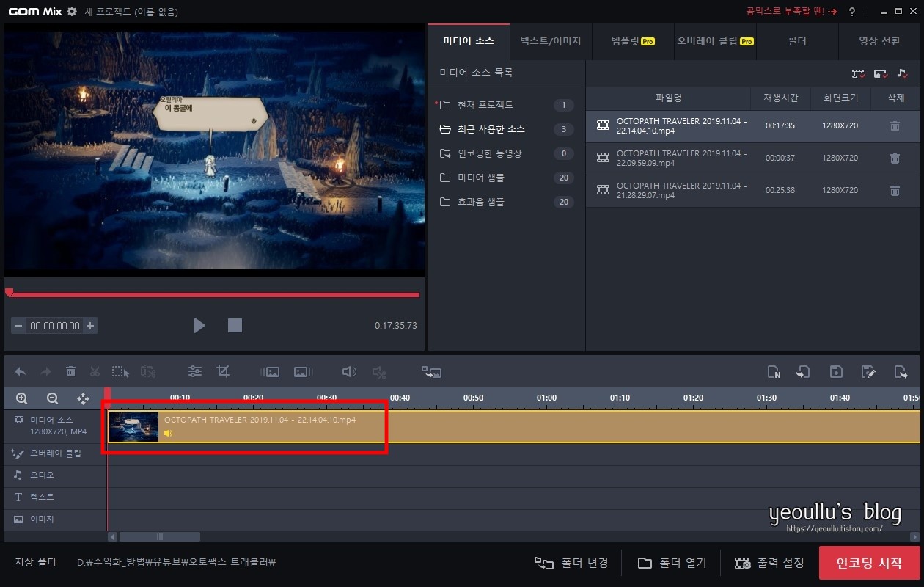Screen dimensions: 924x587
Task: Click the scissors cut clip icon
Action: (95, 372)
